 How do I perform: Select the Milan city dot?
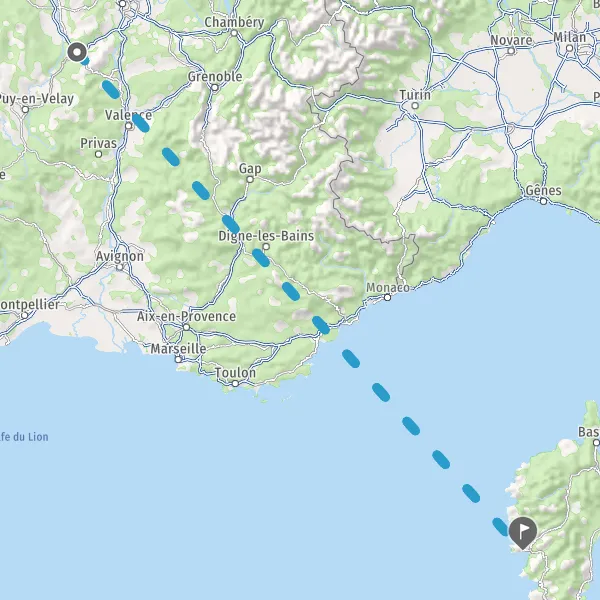point(569,48)
